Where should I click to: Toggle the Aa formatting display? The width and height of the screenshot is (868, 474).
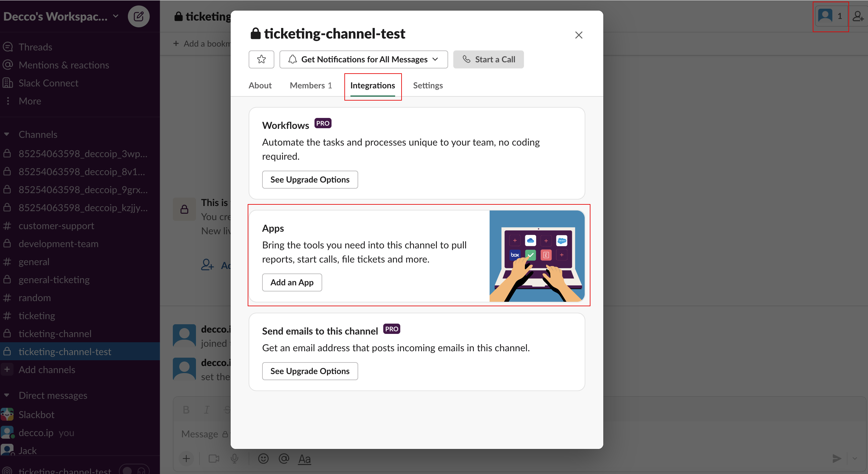pos(304,459)
